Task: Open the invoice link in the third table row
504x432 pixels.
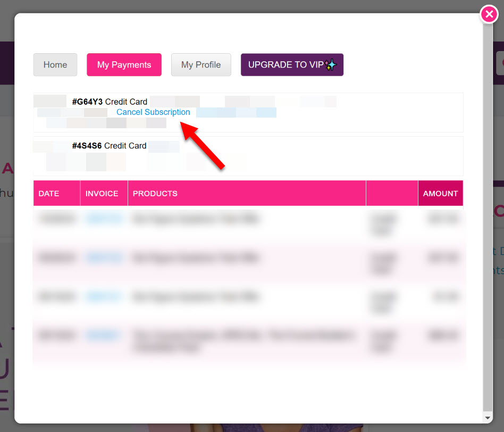Action: click(x=104, y=297)
